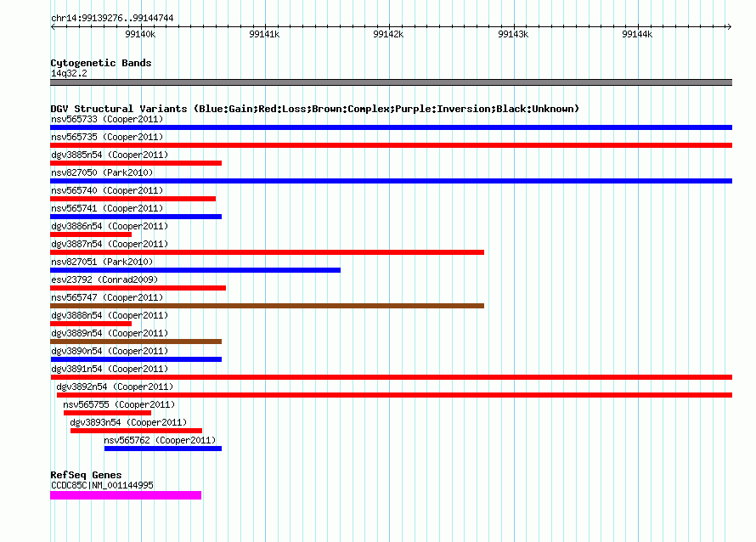Select the dgv3890n54 (Cooper2011) label
The height and width of the screenshot is (542, 756).
(110, 351)
